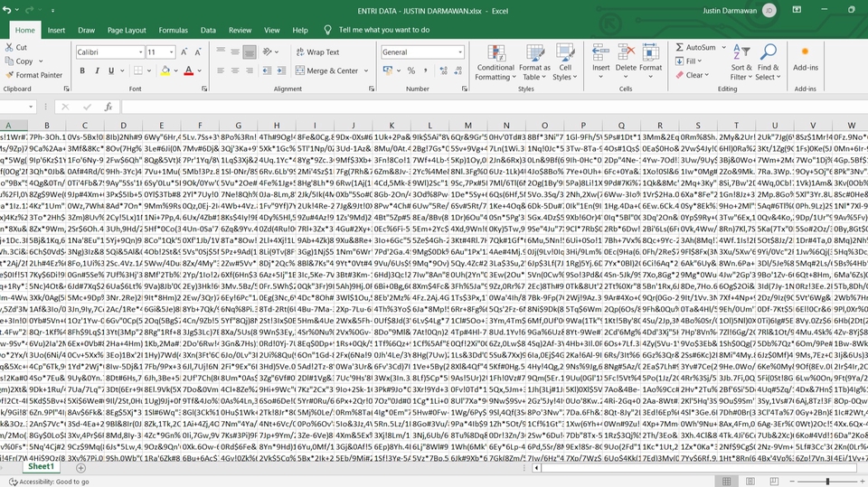The height and width of the screenshot is (487, 868).
Task: Open Find & Select magnifier
Action: coord(768,63)
